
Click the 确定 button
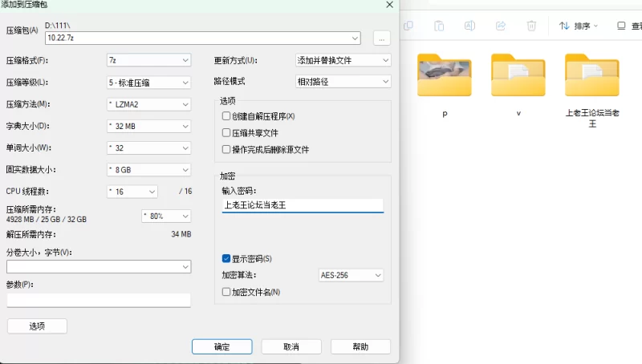[x=221, y=346]
